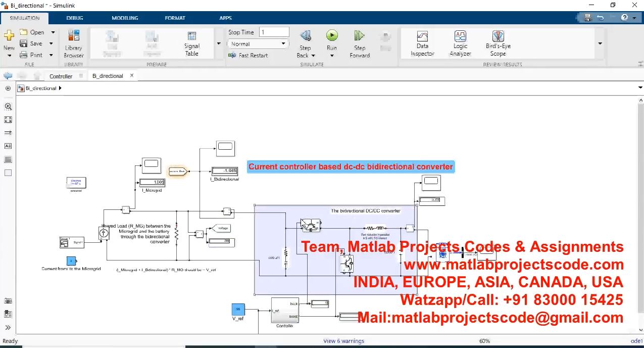Expand the Review Results gallery arrow
This screenshot has width=644, height=348.
(600, 43)
